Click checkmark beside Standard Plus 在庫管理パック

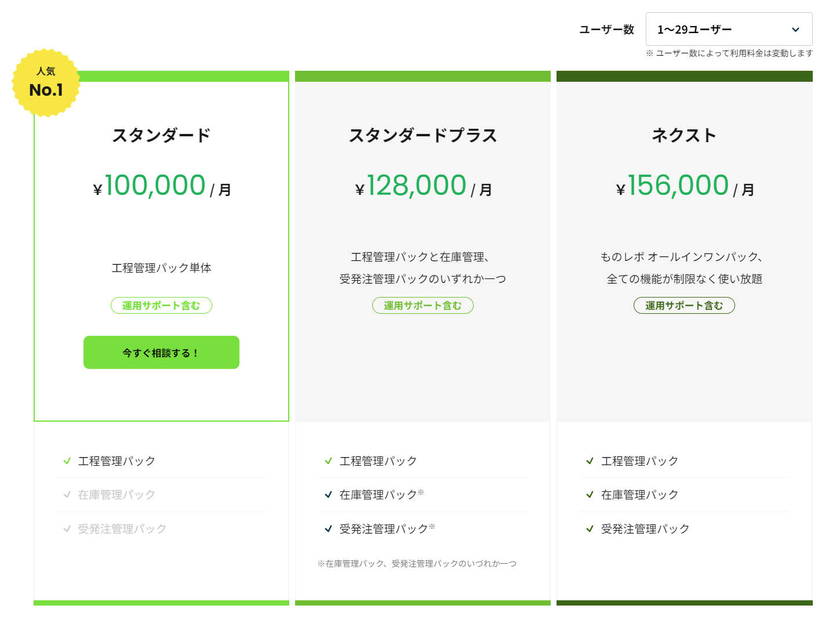[x=329, y=495]
